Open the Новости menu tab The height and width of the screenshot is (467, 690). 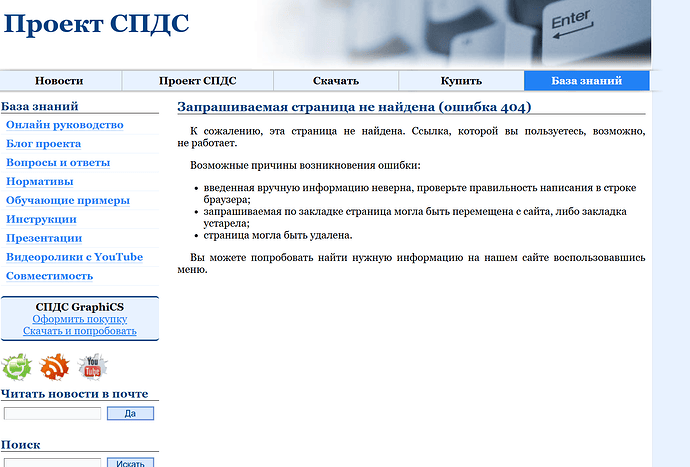pos(61,81)
